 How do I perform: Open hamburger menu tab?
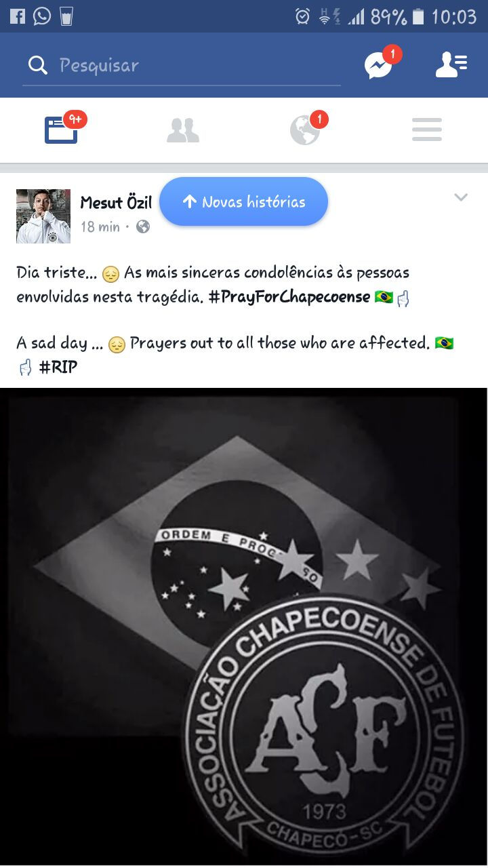coord(427,130)
